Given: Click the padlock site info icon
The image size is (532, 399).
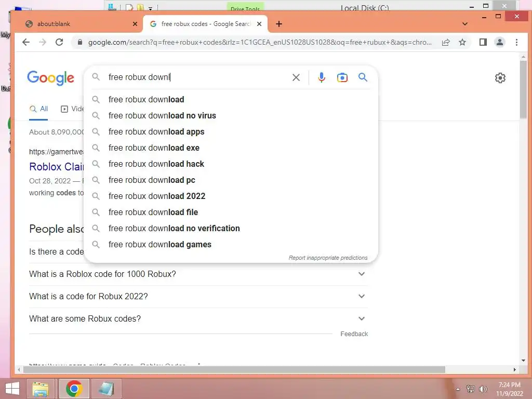Looking at the screenshot, I should coord(79,42).
